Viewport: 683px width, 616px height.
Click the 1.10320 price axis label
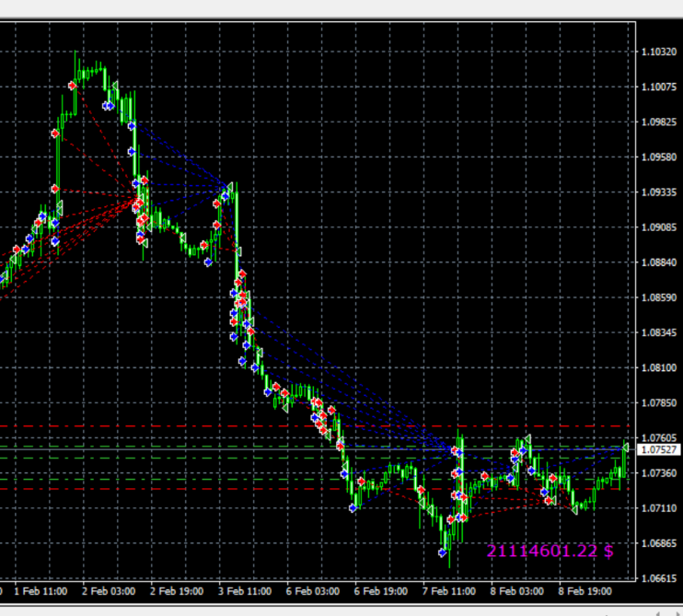tap(659, 52)
